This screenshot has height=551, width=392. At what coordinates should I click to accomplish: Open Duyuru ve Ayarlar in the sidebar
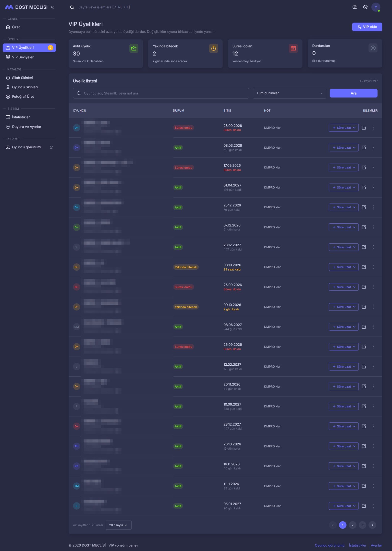click(29, 127)
